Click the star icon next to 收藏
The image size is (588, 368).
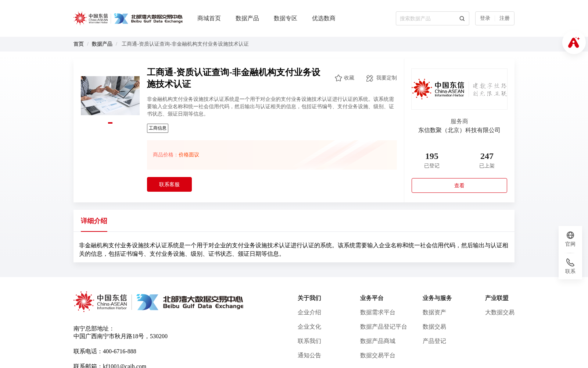click(338, 78)
